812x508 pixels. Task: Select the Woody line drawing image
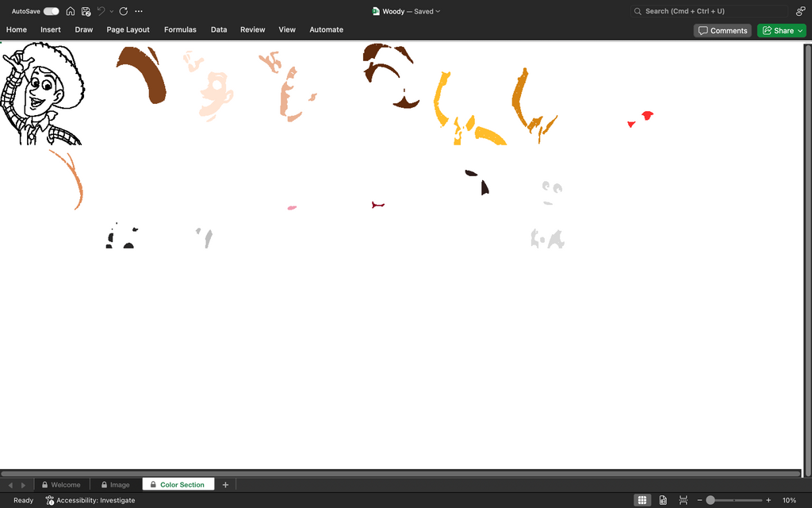(43, 94)
